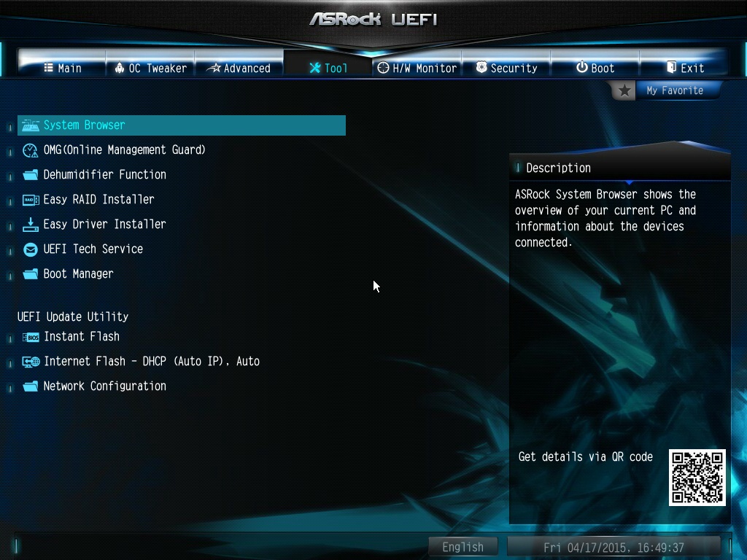This screenshot has height=560, width=747.
Task: Click the UEFI Tech Service envelope icon
Action: 31,249
